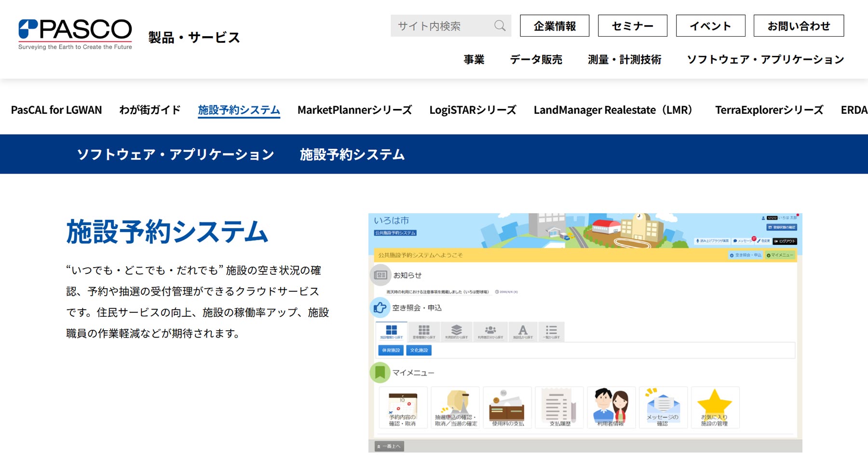Click the black ログアウト button in preview
Viewport: 868px width, 473px height.
pos(785,241)
